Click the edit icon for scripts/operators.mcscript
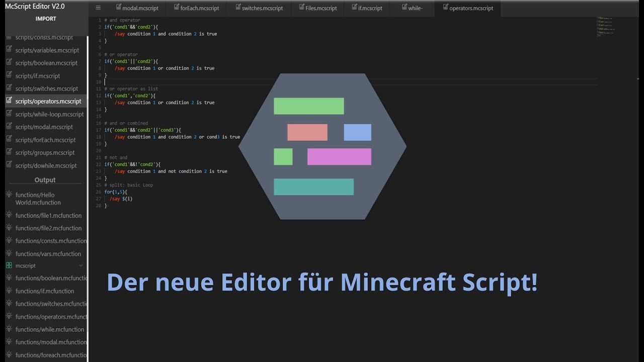This screenshot has width=644, height=362. 9,101
